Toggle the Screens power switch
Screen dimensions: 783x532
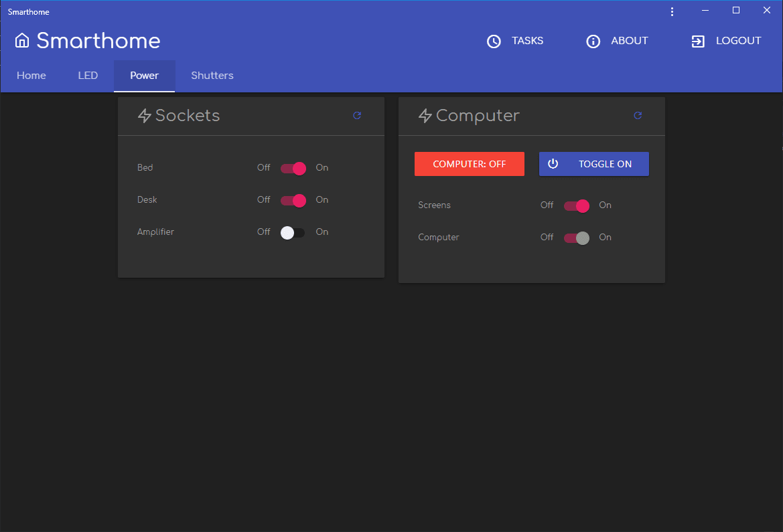click(x=577, y=205)
